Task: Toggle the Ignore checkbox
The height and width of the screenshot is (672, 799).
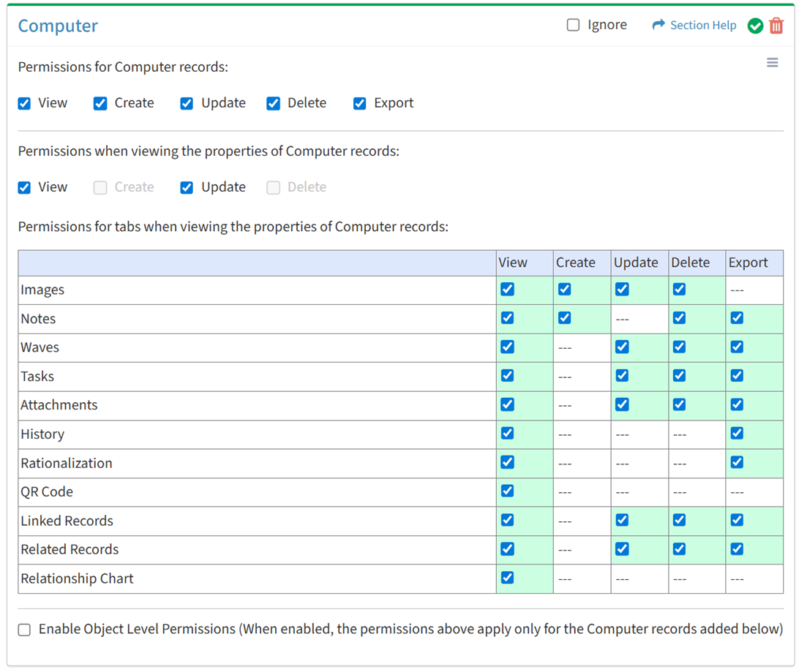Action: coord(573,25)
